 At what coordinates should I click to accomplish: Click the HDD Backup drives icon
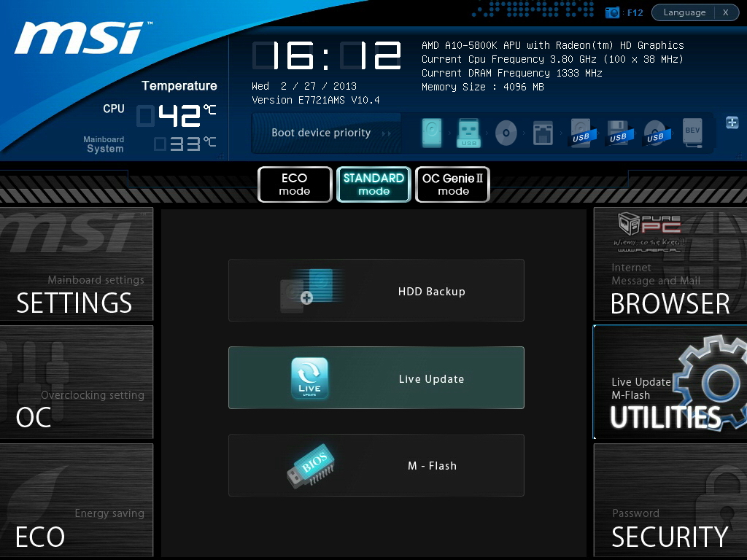point(311,290)
